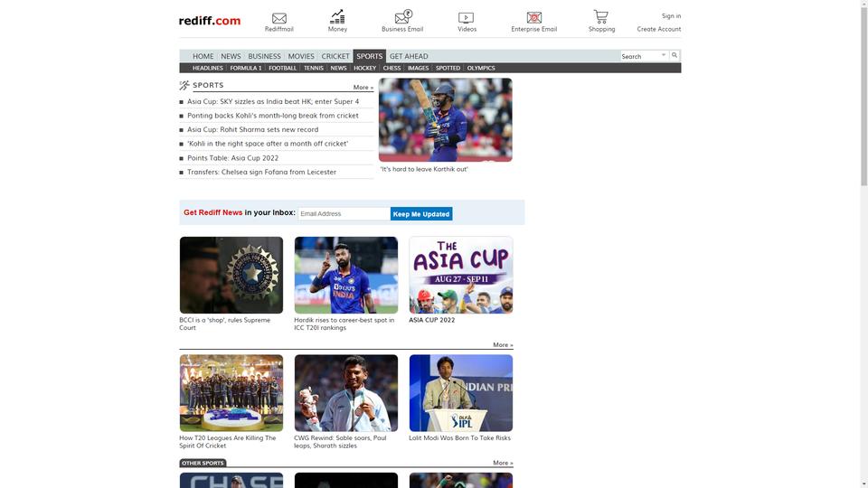Open the ASIA CUP 2022 caption link
This screenshot has height=488, width=868.
tap(432, 320)
